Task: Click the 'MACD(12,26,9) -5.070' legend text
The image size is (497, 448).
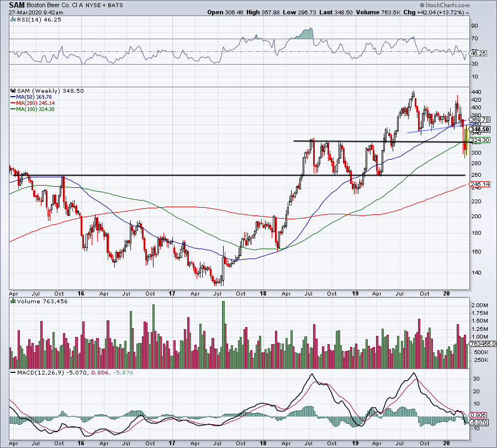Action: (x=52, y=372)
